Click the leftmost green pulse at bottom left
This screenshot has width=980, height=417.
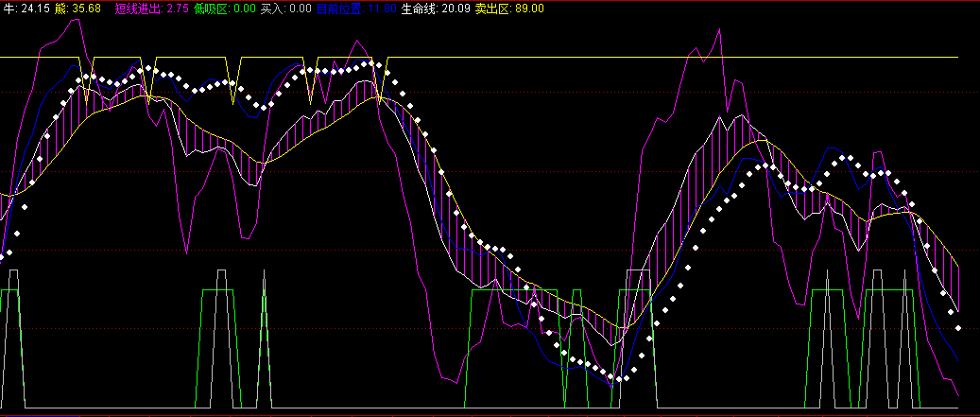pos(9,291)
